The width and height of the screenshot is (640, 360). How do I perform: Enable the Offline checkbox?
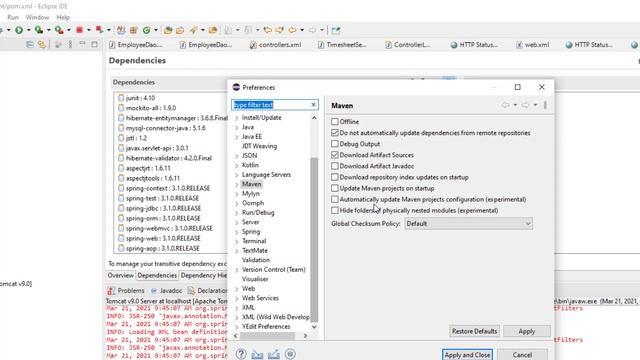point(335,122)
